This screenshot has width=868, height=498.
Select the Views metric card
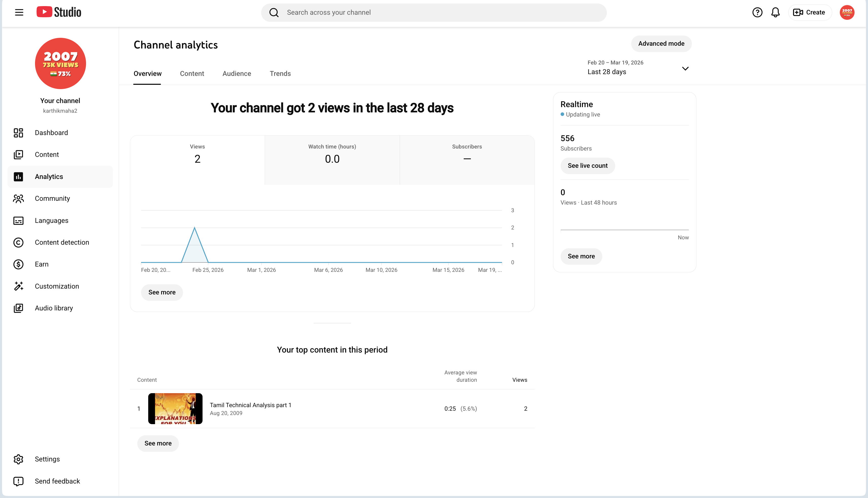tap(197, 160)
